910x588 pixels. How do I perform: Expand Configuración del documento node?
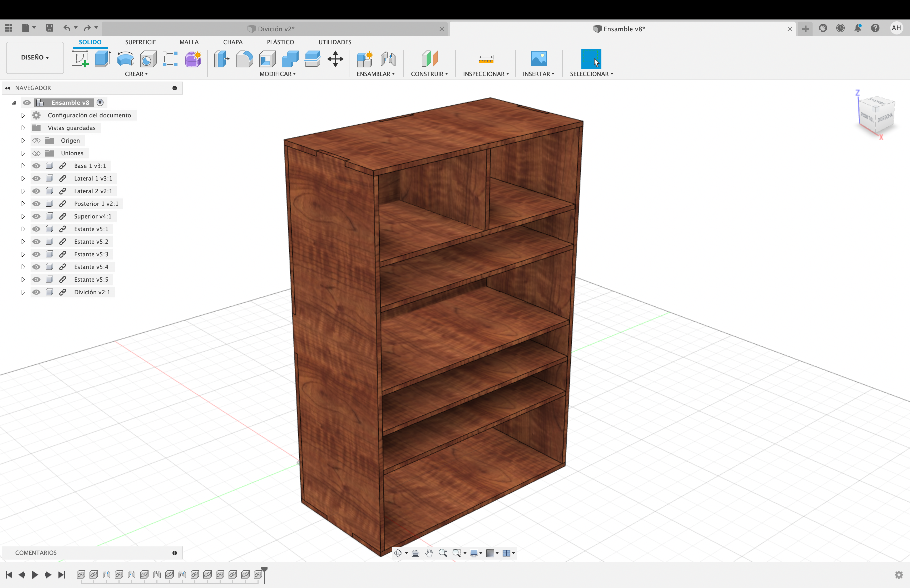(x=23, y=115)
